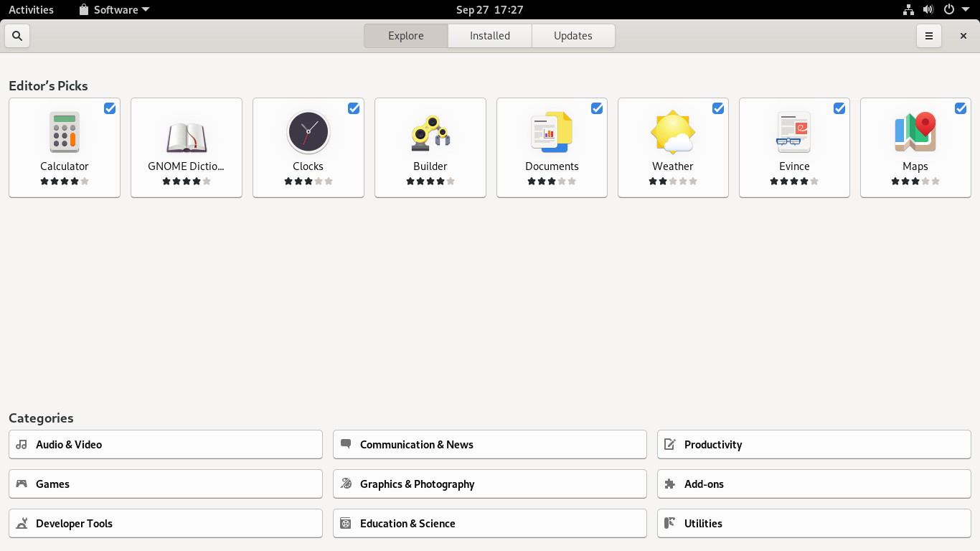The height and width of the screenshot is (551, 980).
Task: Click the "Editor's Picks" heading
Action: click(48, 86)
